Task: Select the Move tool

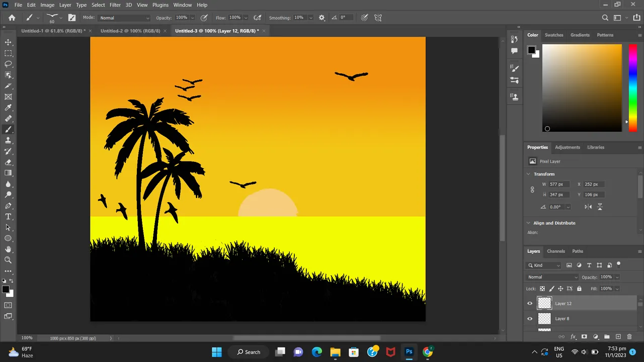Action: click(x=8, y=42)
